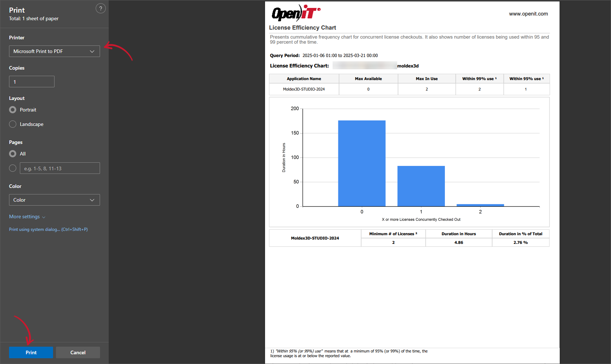Click the help question mark icon
Viewport: 611px width, 364px height.
click(x=101, y=9)
